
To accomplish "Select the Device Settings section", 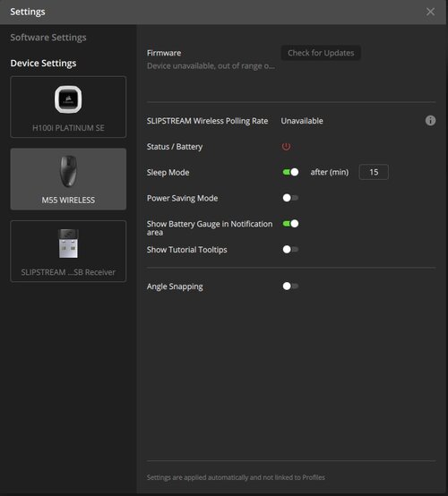I will coord(43,64).
